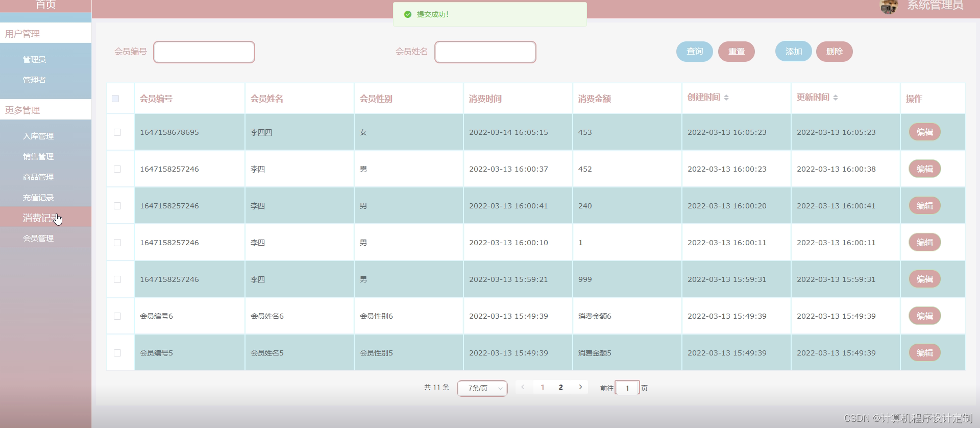Viewport: 980px width, 428px height.
Task: Focus the 会员编号 search field
Action: click(x=204, y=52)
